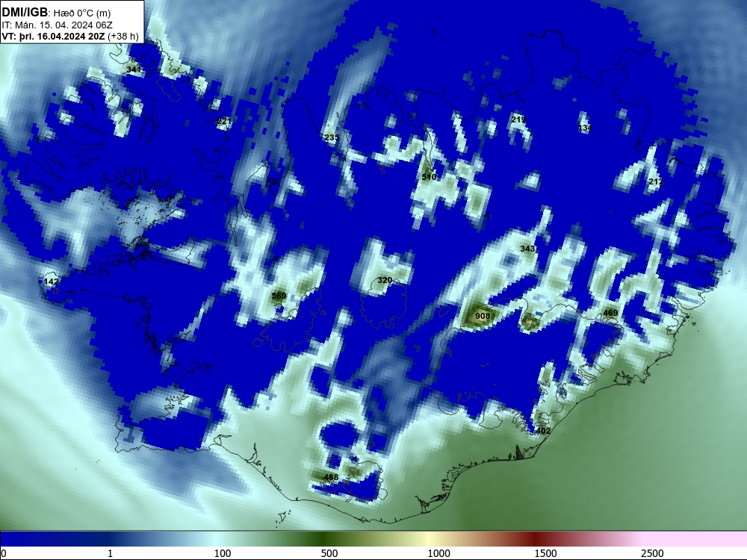Click the map value label 341

tap(134, 69)
